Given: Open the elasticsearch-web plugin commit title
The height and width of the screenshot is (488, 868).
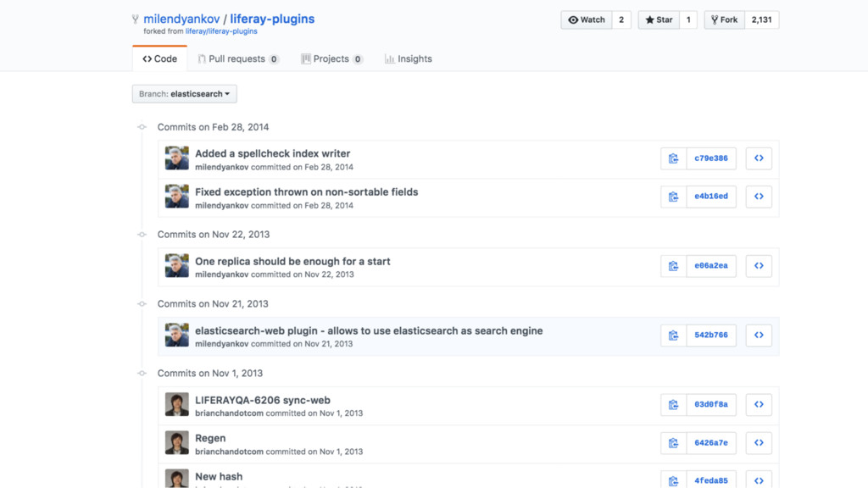Looking at the screenshot, I should (x=369, y=331).
